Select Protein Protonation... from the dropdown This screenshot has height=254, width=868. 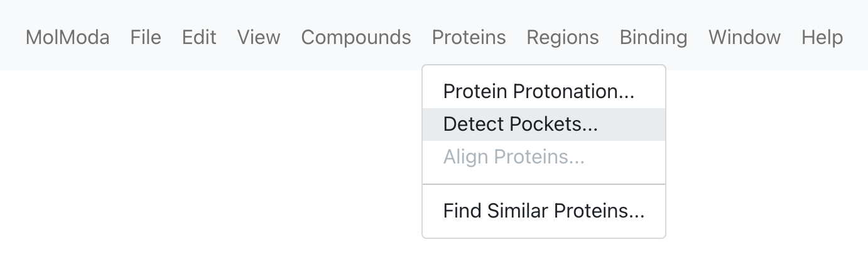pyautogui.click(x=544, y=92)
